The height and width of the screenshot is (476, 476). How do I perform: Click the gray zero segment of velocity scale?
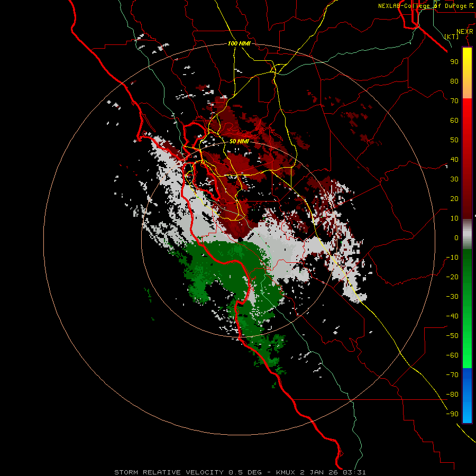pos(467,234)
